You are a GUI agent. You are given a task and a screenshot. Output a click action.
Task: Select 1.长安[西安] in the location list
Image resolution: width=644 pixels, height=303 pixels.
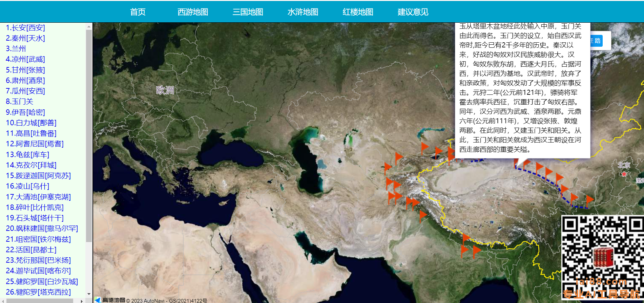click(x=25, y=28)
